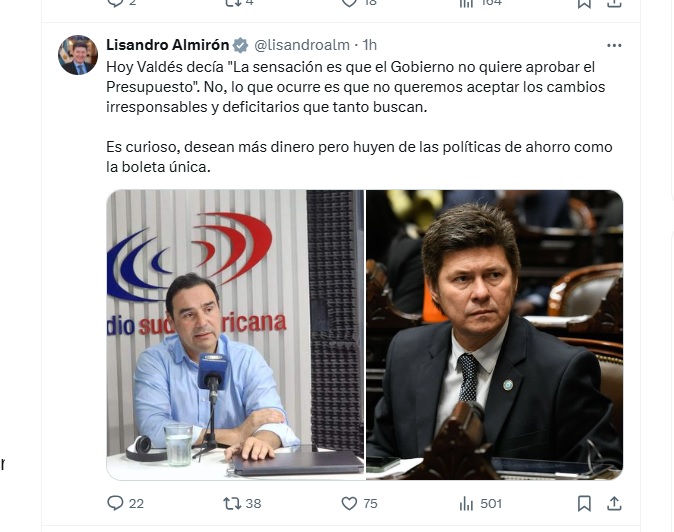View analytics showing 501 views
This screenshot has height=532, width=674.
coord(480,503)
